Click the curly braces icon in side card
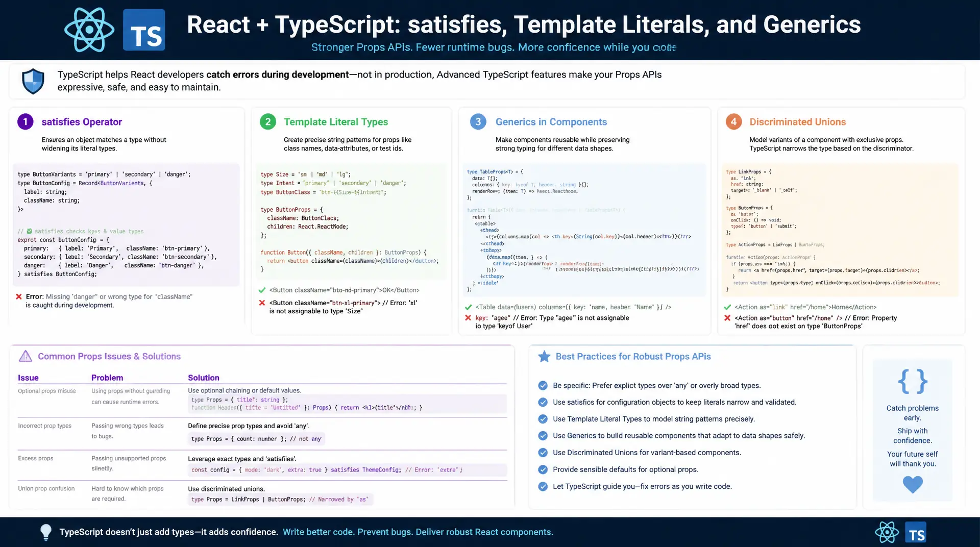The width and height of the screenshot is (980, 547). (913, 381)
